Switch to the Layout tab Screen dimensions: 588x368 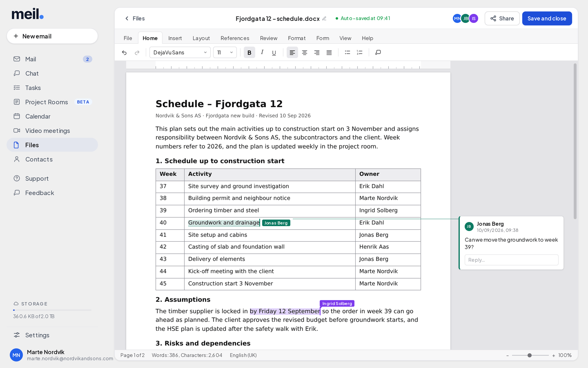coord(201,38)
